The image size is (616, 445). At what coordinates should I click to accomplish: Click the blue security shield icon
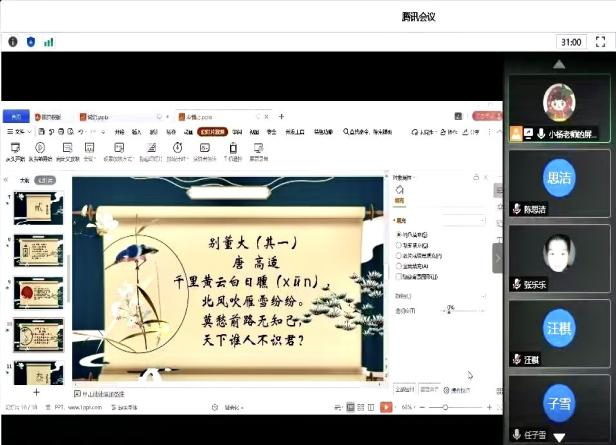click(30, 42)
